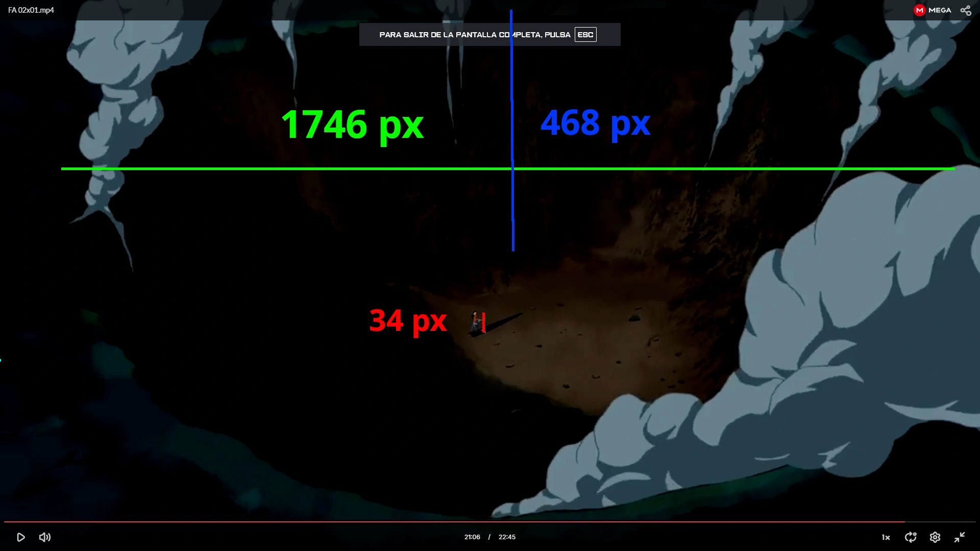This screenshot has height=551, width=980.
Task: Click the ESC key hint label
Action: (585, 35)
